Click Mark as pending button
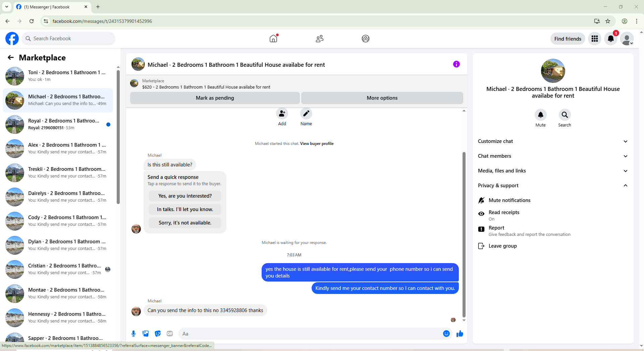 215,98
